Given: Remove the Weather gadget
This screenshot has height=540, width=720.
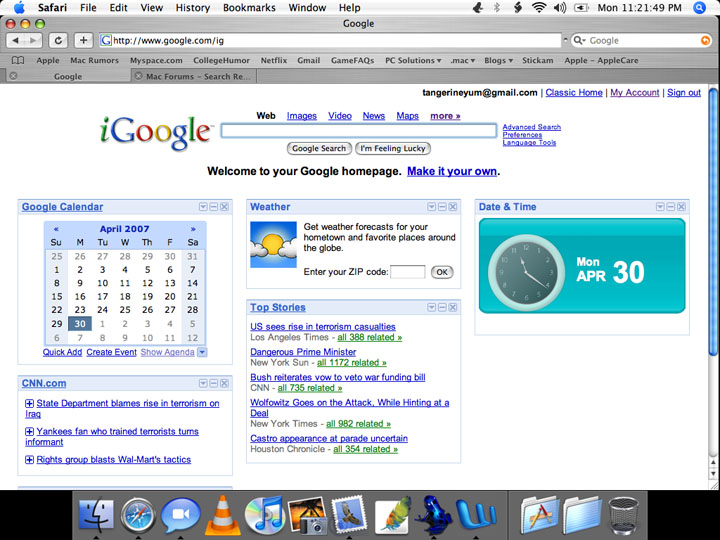Looking at the screenshot, I should 453,207.
